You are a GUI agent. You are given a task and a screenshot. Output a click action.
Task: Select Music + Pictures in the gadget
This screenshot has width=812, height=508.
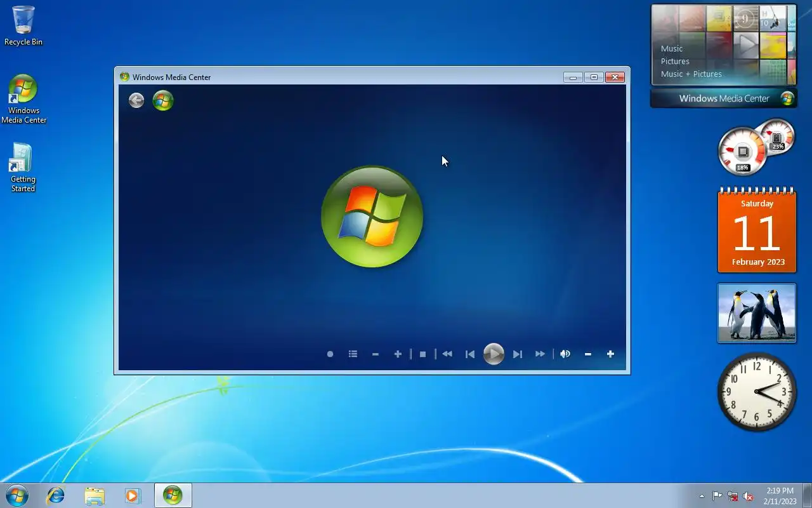pos(691,74)
